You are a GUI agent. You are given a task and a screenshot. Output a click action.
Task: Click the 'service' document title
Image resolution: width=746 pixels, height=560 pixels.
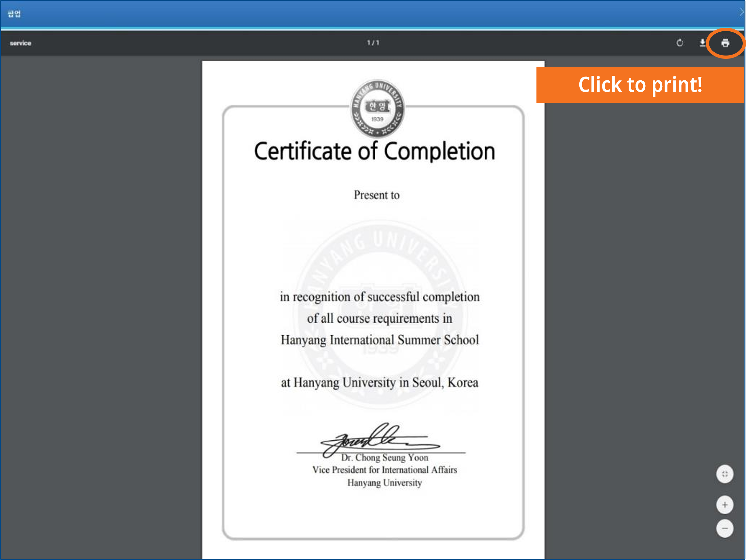[20, 43]
